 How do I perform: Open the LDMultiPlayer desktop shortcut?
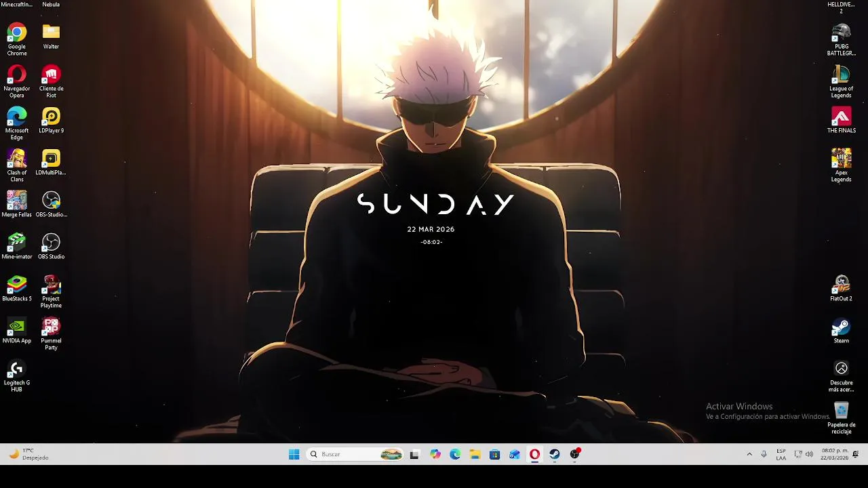point(51,161)
